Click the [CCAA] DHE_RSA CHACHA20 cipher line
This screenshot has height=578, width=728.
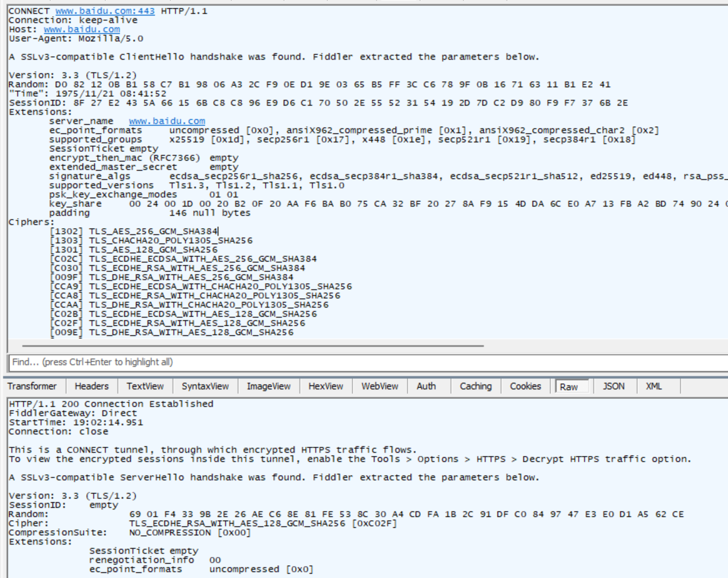point(189,305)
